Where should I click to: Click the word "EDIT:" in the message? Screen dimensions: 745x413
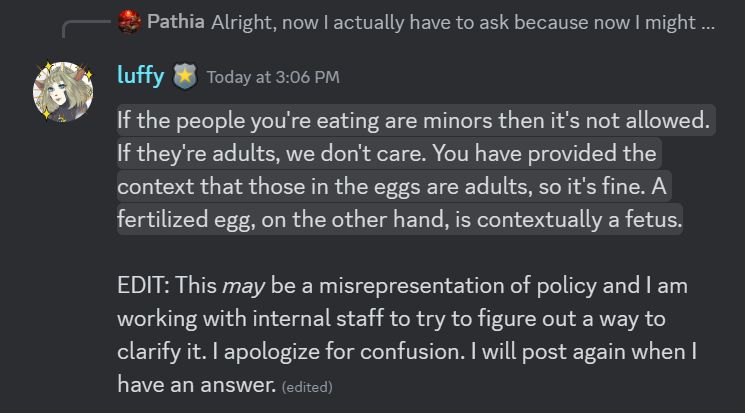pos(144,286)
